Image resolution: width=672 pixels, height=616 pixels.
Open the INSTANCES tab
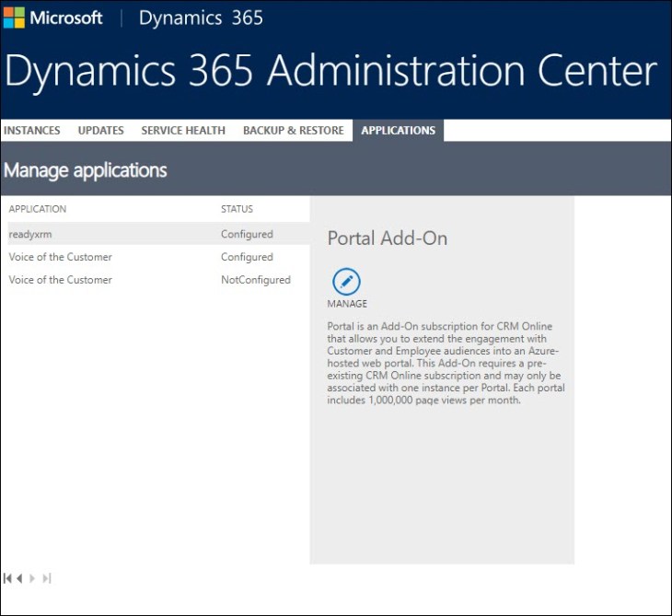pyautogui.click(x=32, y=131)
